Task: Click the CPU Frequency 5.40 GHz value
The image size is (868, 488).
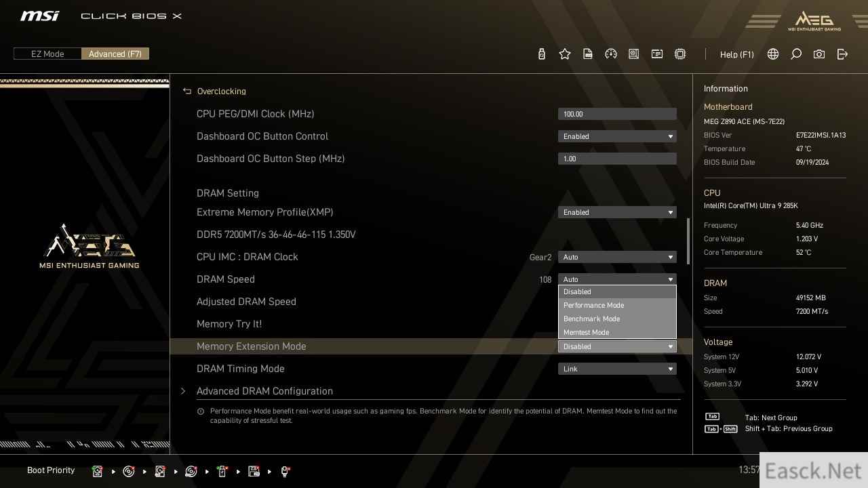Action: click(x=810, y=226)
